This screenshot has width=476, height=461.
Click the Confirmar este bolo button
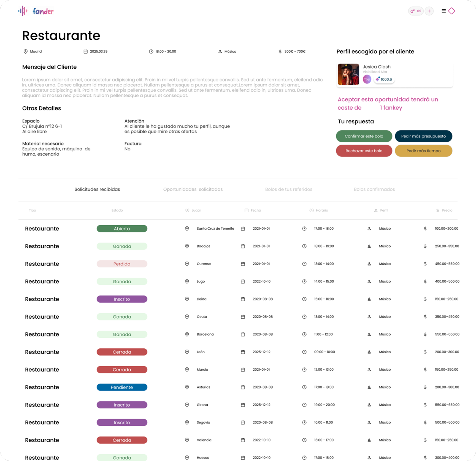[x=364, y=136]
